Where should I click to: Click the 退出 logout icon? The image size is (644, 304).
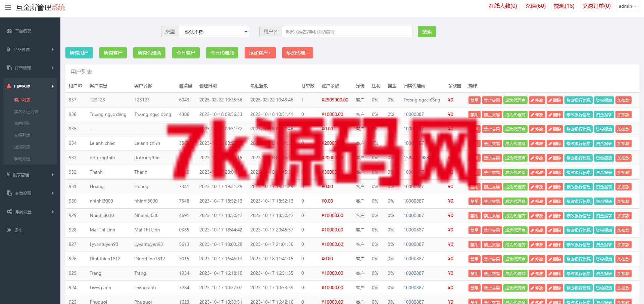click(9, 230)
